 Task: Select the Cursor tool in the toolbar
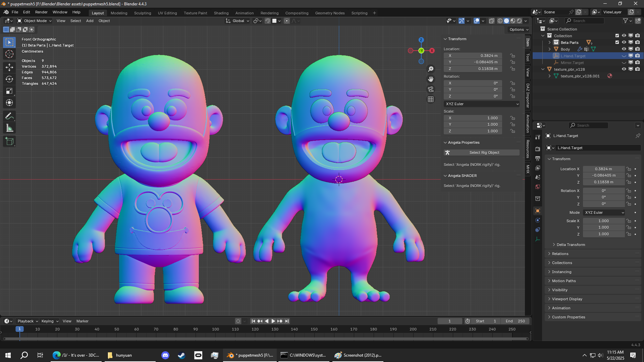coord(9,54)
